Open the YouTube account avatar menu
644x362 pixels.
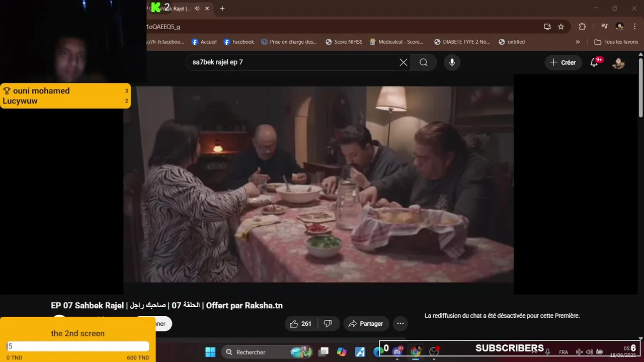click(x=618, y=63)
